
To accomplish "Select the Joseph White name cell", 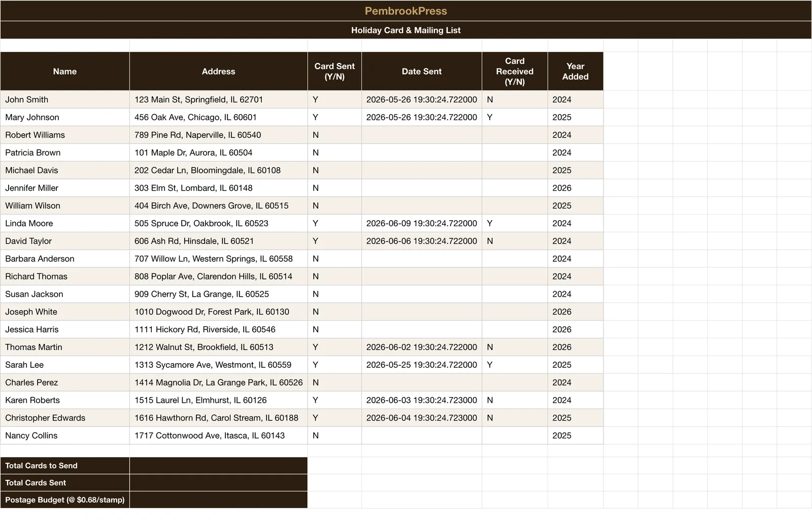I will (65, 312).
